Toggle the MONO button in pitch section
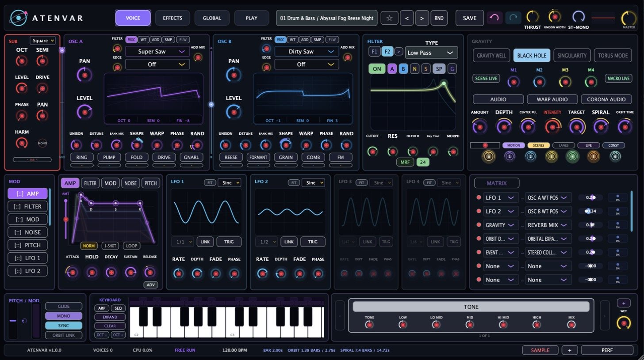 click(x=64, y=316)
